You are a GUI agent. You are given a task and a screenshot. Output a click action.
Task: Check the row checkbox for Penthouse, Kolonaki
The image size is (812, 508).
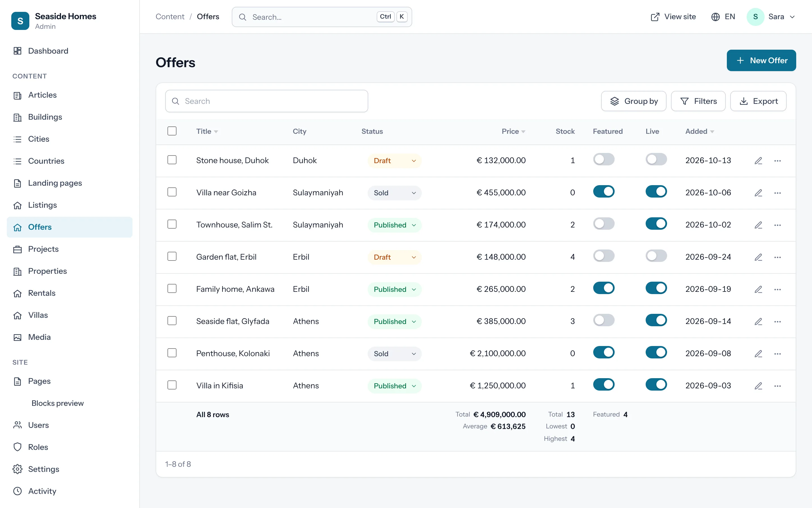pos(172,352)
